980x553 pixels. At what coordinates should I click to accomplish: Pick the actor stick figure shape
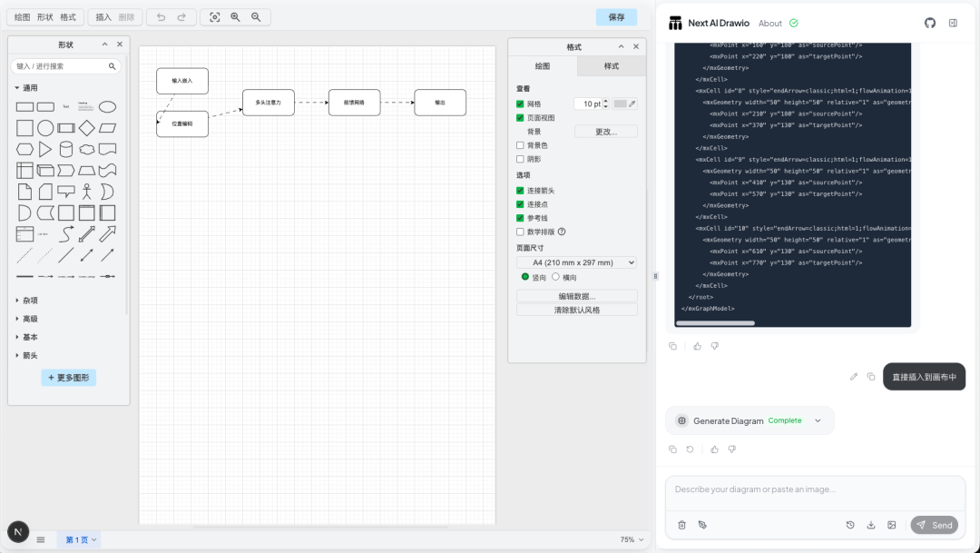coord(87,192)
